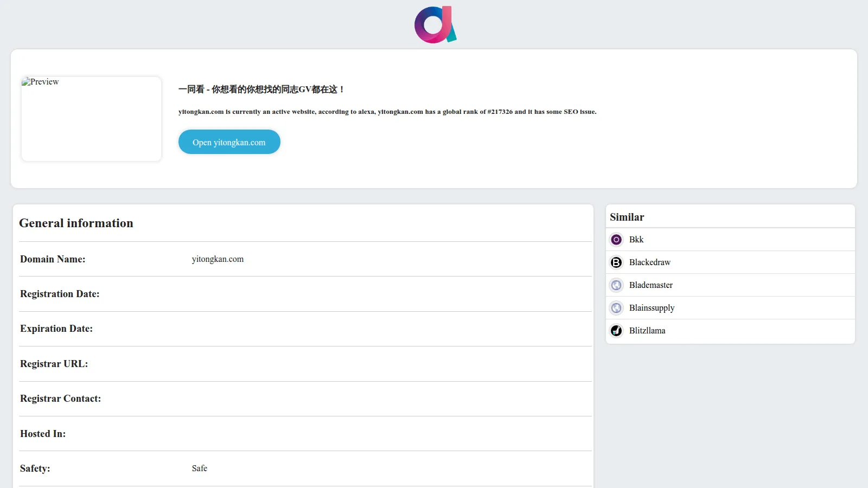Image resolution: width=868 pixels, height=488 pixels.
Task: Click the yitongkan.com domain name value
Action: pyautogui.click(x=218, y=259)
